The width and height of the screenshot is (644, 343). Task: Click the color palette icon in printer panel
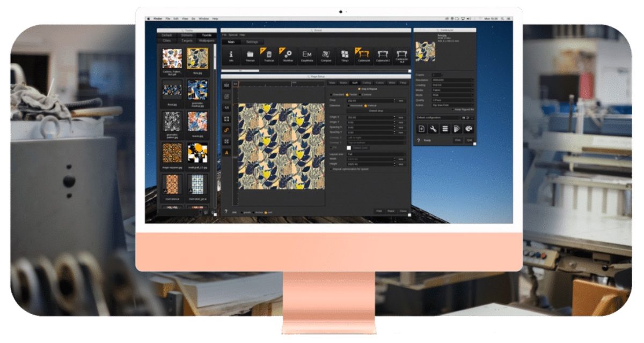tap(469, 129)
